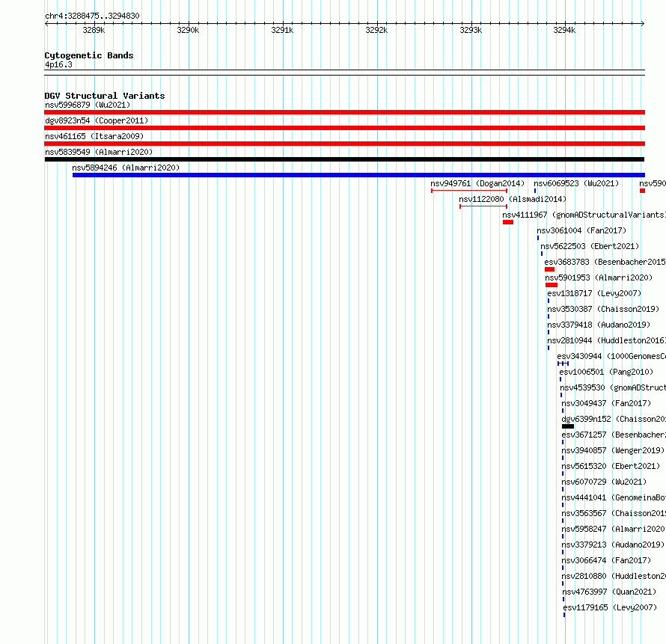This screenshot has width=666, height=644.
Task: Open label nsv5958247 (Almarri2020)
Action: [614, 529]
